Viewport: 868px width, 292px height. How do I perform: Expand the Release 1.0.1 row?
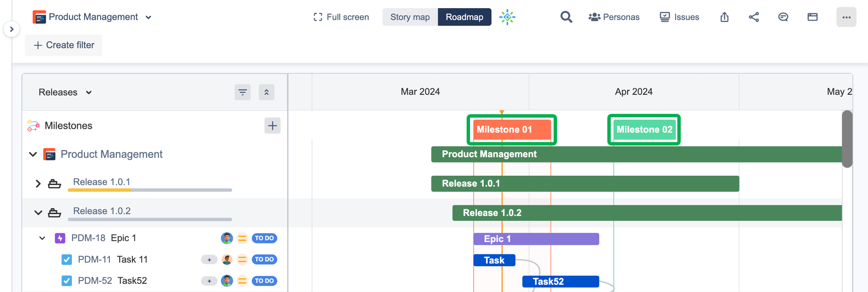coord(38,184)
